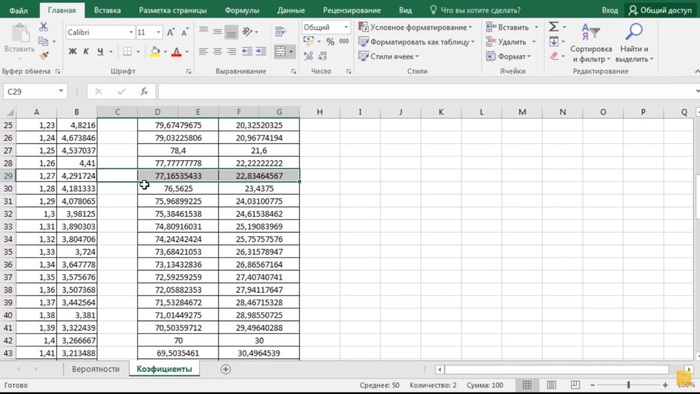Click Формат cells button

(509, 56)
